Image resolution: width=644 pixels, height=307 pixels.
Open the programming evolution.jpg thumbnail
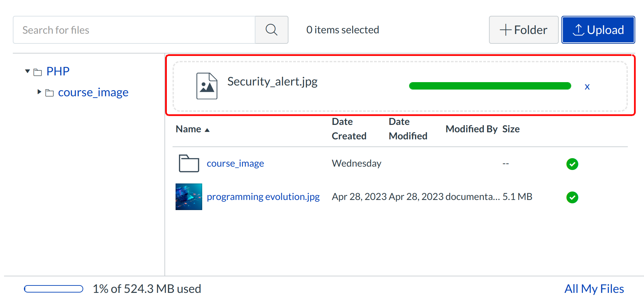click(189, 197)
